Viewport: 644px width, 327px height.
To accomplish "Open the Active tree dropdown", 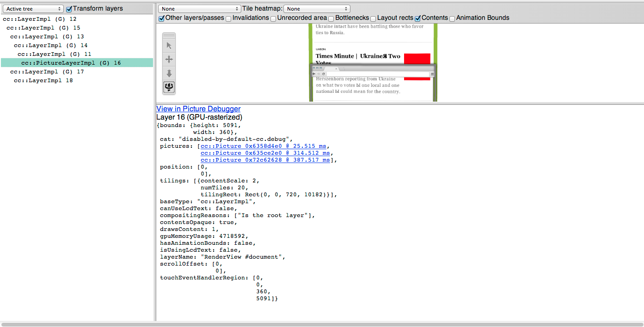I will pos(34,9).
